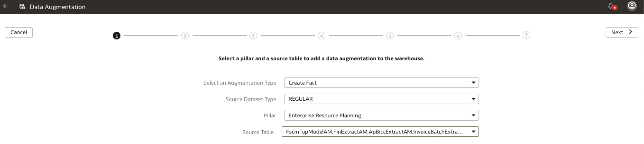Open the user profile icon
This screenshot has width=644, height=144.
(632, 6)
